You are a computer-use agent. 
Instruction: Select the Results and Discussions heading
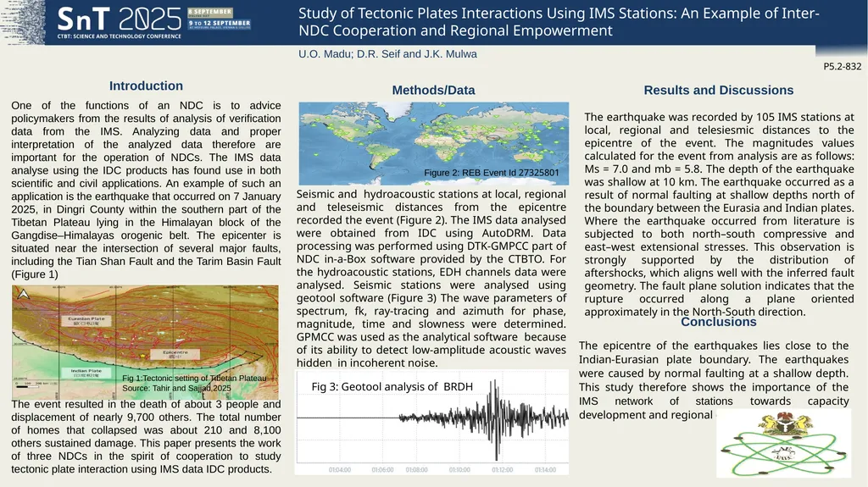[x=719, y=91]
